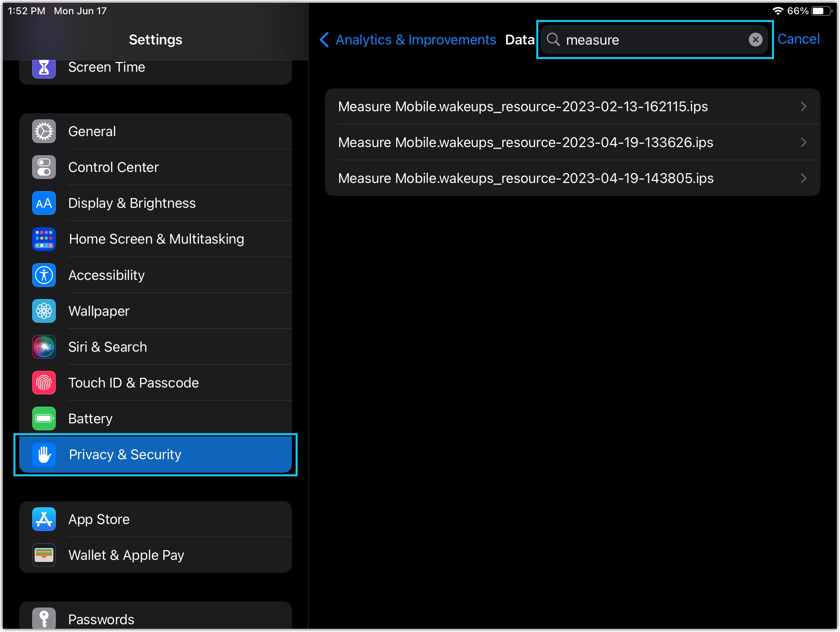Viewport: 840px width, 632px height.
Task: Click the Settings title header
Action: click(156, 40)
